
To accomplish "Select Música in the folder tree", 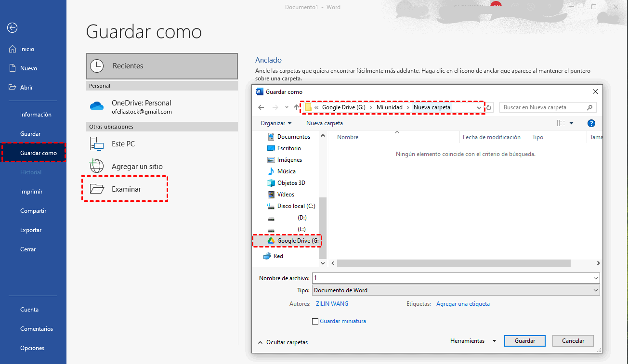I will click(x=281, y=171).
